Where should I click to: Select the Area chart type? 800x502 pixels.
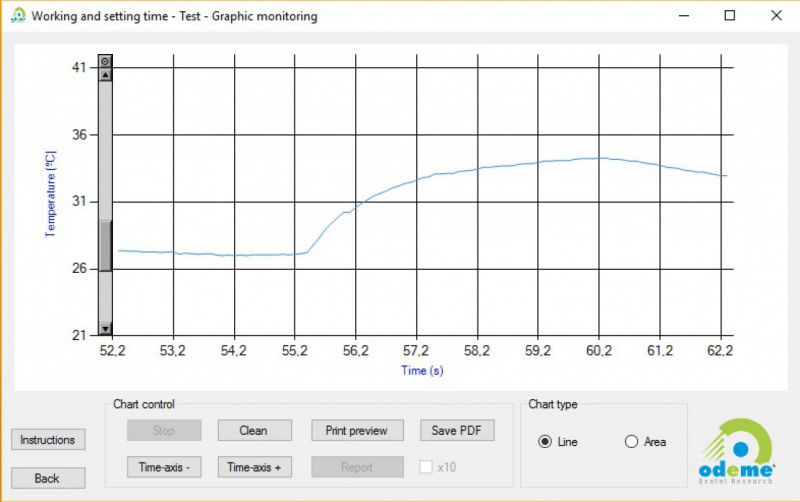[631, 442]
